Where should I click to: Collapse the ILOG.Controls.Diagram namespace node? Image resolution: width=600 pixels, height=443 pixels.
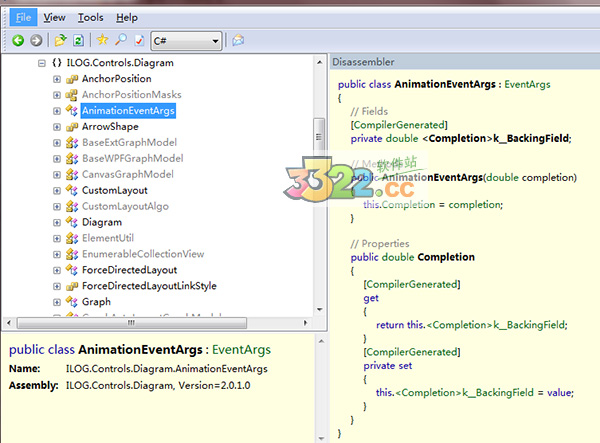click(x=42, y=63)
